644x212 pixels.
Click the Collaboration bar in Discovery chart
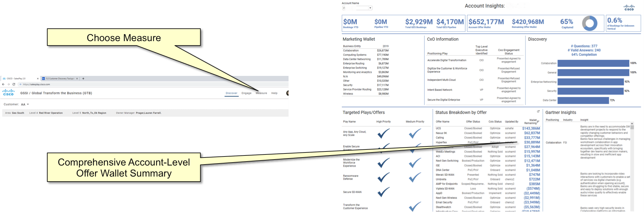click(x=593, y=63)
